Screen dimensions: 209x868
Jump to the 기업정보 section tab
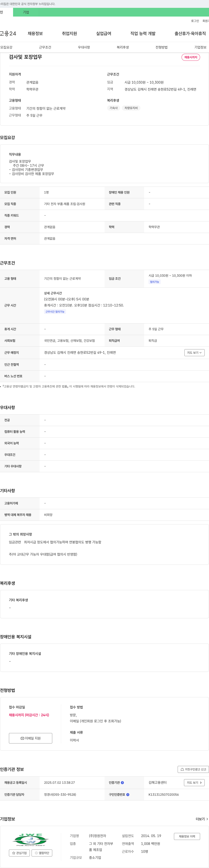pos(200,47)
